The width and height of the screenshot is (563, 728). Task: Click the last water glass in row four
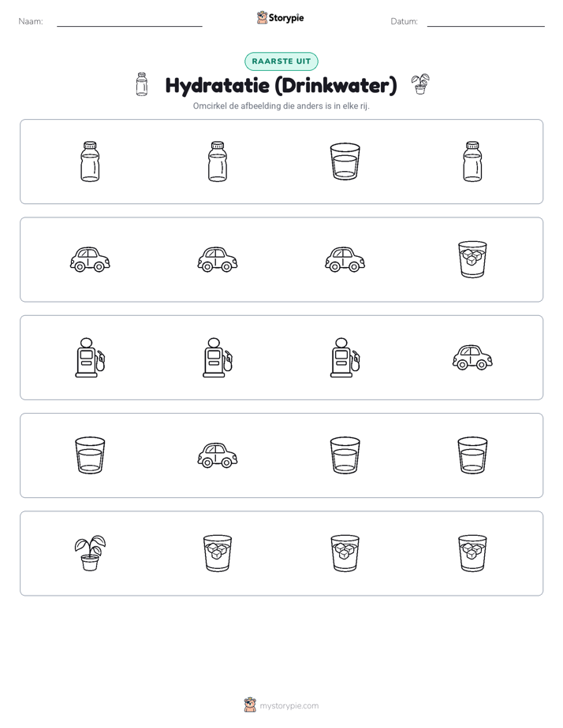pos(472,455)
